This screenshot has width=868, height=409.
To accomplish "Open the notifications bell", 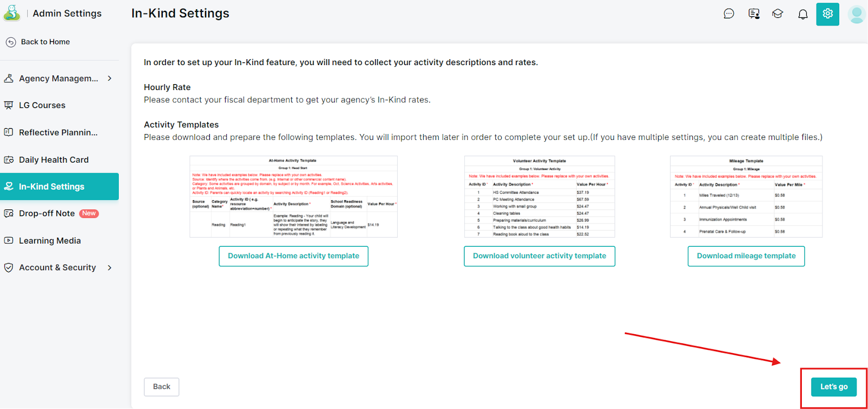I will [x=803, y=14].
